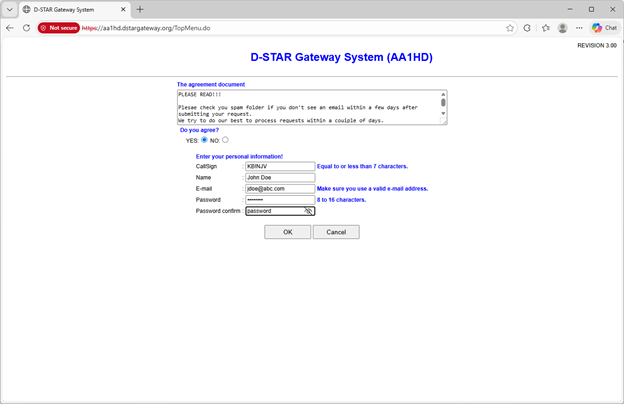
Task: Open the browser profile avatar icon
Action: click(x=563, y=28)
